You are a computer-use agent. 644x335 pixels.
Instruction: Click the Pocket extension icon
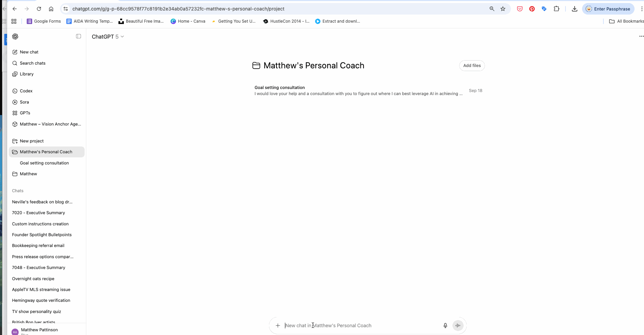(x=520, y=9)
